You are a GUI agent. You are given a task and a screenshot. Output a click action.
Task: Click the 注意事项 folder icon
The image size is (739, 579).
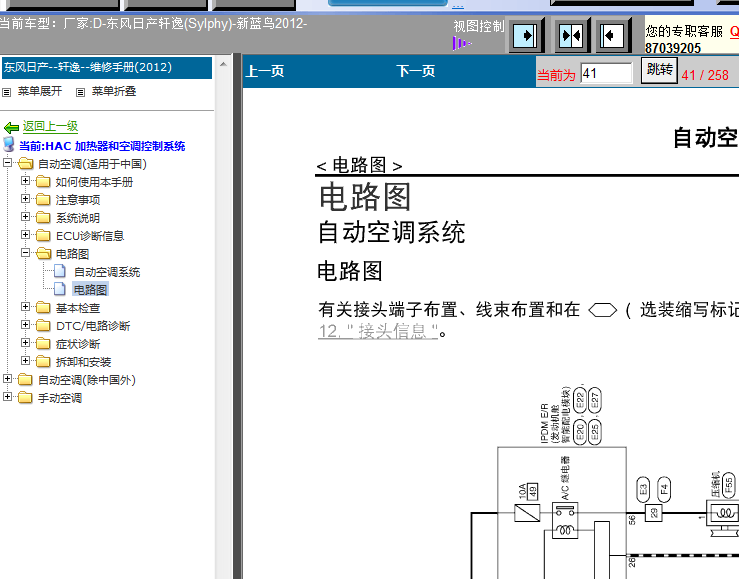coord(43,200)
